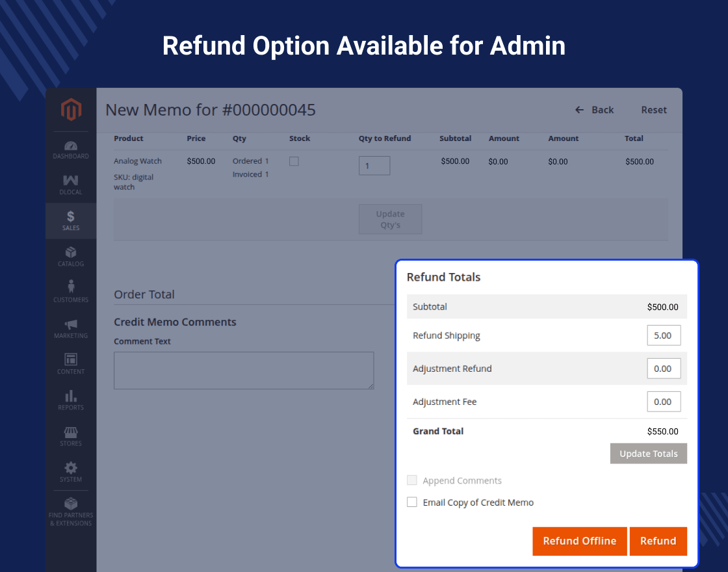Click the Magento logo icon
The image size is (728, 572).
point(71,110)
